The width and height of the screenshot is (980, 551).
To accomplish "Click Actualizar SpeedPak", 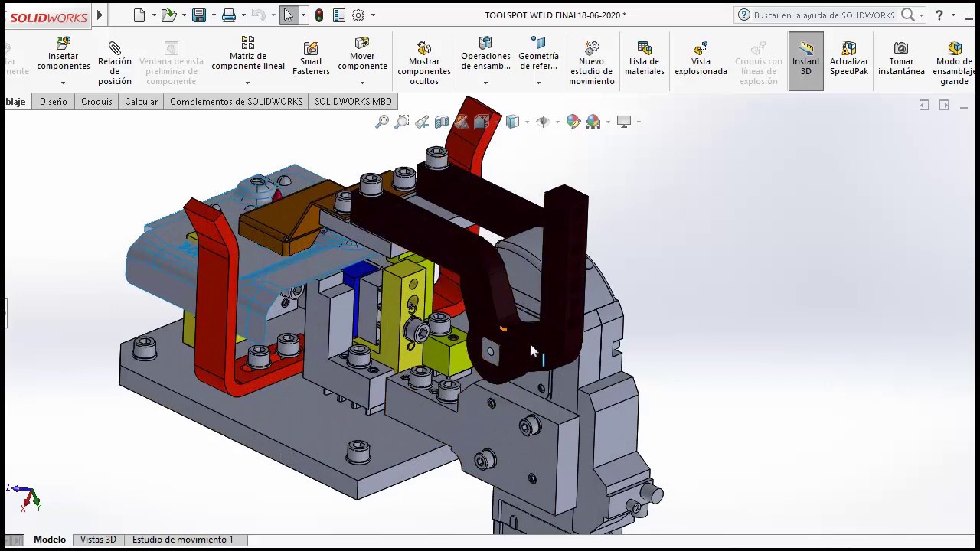I will (x=849, y=58).
